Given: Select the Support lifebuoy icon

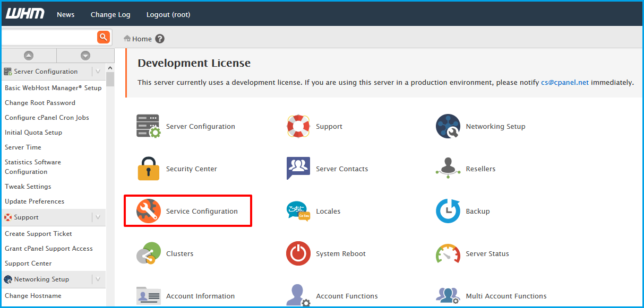Looking at the screenshot, I should [x=298, y=126].
